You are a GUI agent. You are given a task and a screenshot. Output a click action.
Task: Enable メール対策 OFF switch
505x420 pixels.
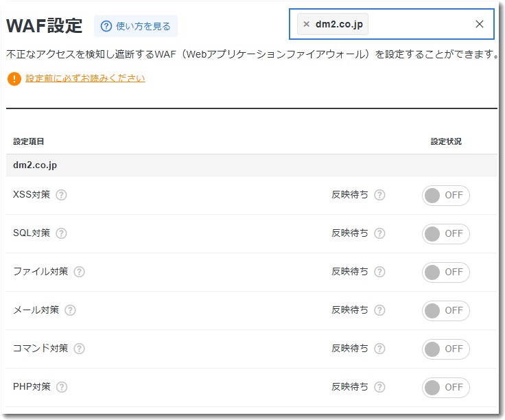tap(445, 311)
